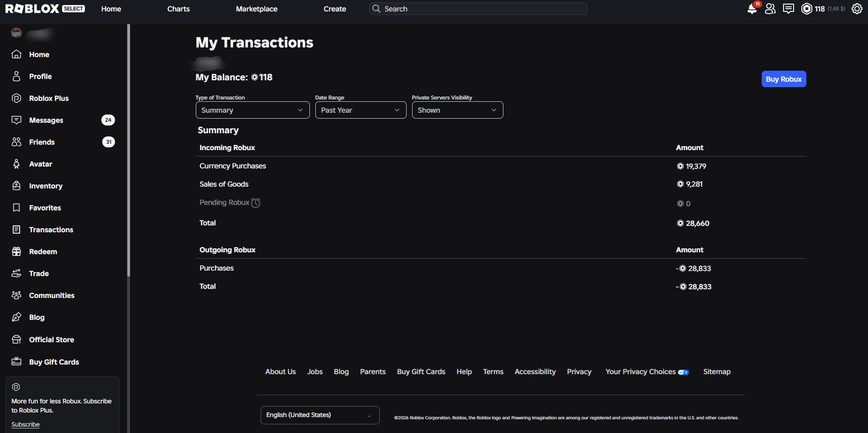Click the Roblox logo

point(32,9)
